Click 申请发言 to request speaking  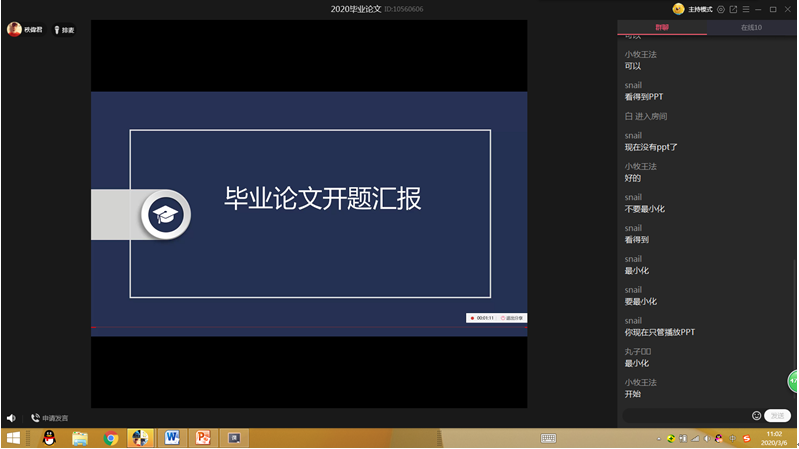tap(50, 418)
